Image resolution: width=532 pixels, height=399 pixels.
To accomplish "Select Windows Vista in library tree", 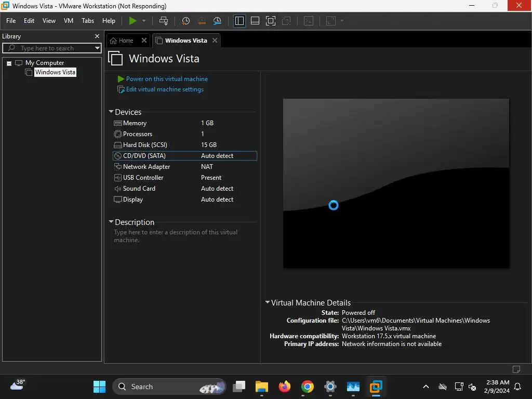I will pos(55,72).
